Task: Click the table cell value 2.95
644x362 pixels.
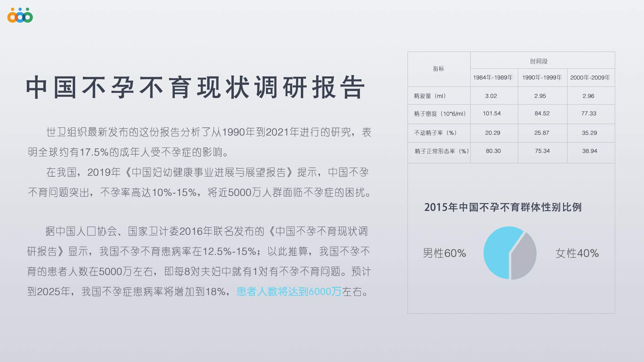Action: coord(540,96)
